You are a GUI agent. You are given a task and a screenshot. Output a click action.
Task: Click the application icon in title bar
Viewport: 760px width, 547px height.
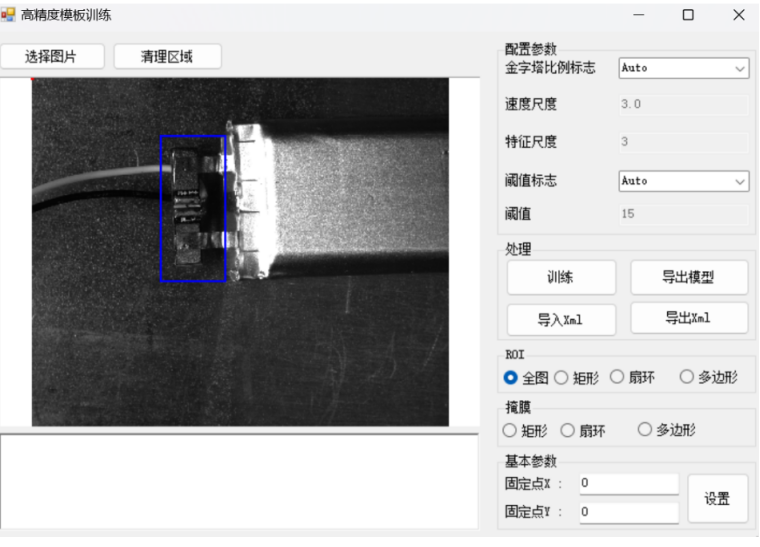tap(9, 14)
